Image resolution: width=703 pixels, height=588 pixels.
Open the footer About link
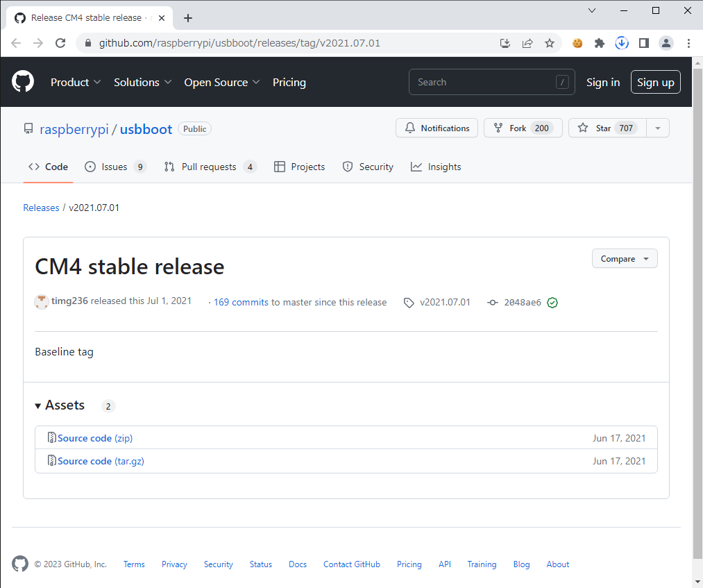(x=558, y=564)
